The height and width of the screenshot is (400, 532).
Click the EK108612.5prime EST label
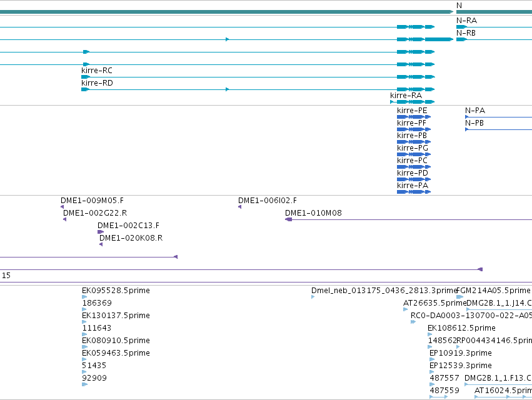461,328
